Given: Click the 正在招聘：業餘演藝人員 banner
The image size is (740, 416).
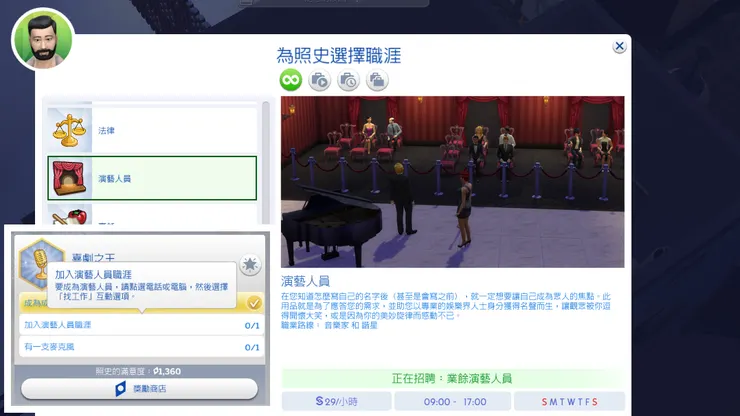Looking at the screenshot, I should point(453,378).
